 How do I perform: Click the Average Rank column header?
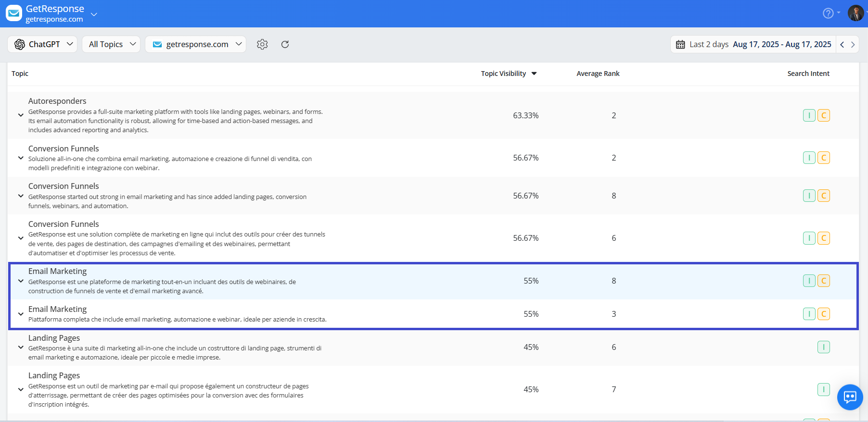(x=598, y=74)
